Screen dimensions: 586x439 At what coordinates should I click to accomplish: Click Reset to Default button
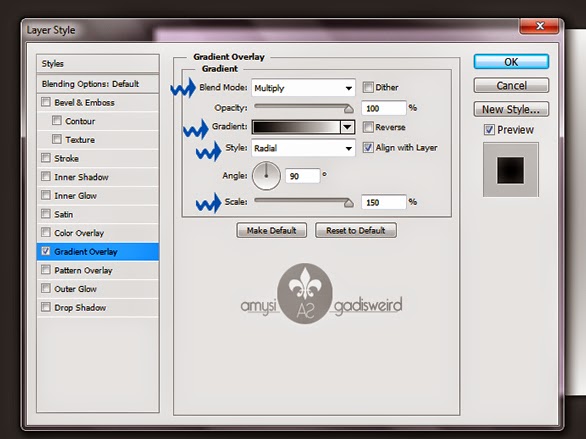click(356, 231)
